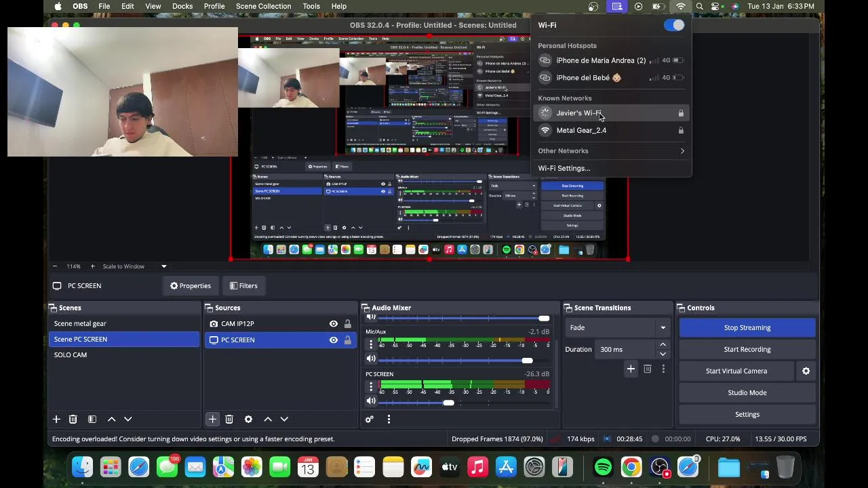Screen dimensions: 868x488
Task: Open PC SCREEN audio channel options menu
Action: click(371, 387)
